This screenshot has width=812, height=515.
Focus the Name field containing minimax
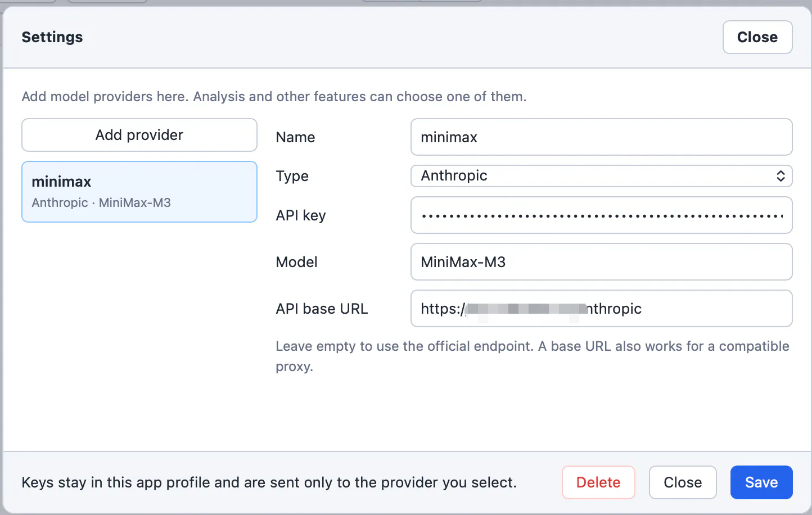[x=602, y=137]
